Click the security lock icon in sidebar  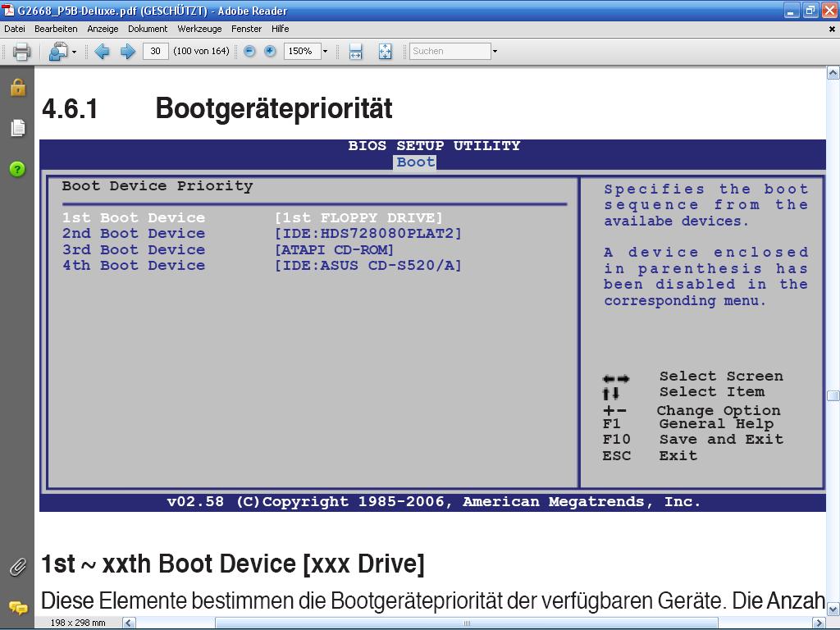18,87
